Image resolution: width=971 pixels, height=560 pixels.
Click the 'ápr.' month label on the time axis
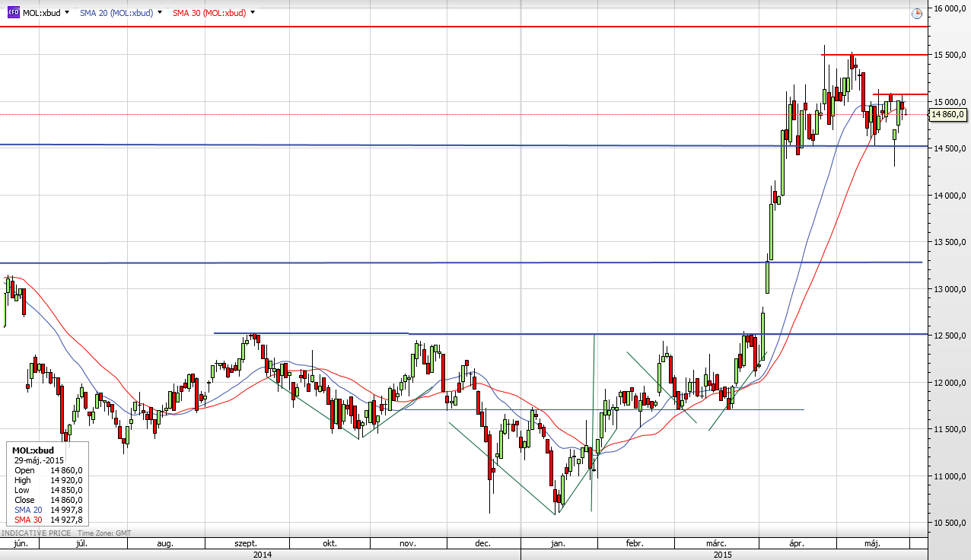796,544
